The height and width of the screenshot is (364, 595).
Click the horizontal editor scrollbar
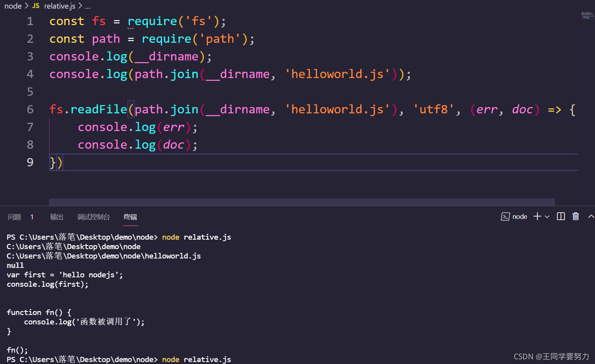(302, 202)
